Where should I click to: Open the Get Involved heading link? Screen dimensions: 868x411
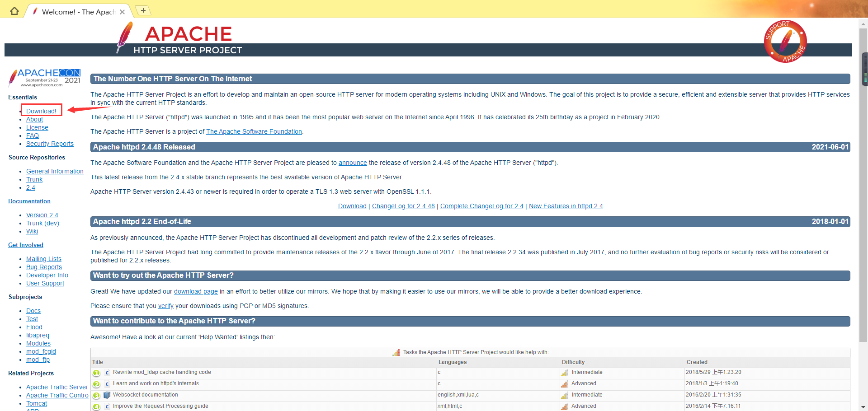coord(26,245)
